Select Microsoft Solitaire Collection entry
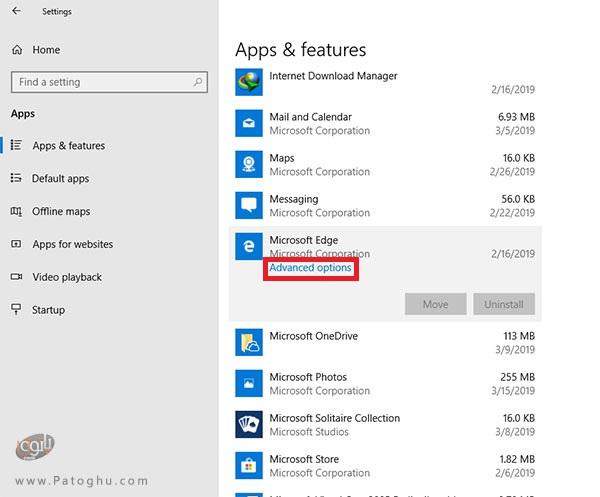This screenshot has height=497, width=600. tap(385, 425)
